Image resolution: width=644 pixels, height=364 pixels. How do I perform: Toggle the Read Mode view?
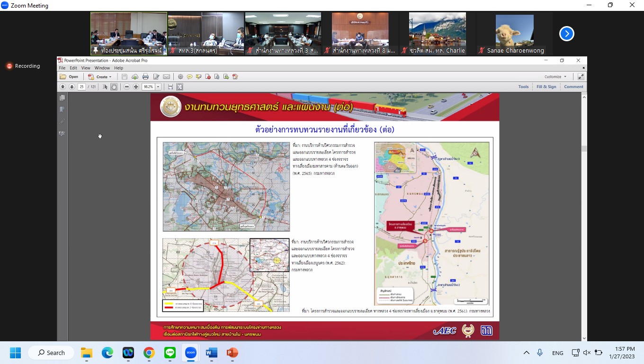(581, 77)
